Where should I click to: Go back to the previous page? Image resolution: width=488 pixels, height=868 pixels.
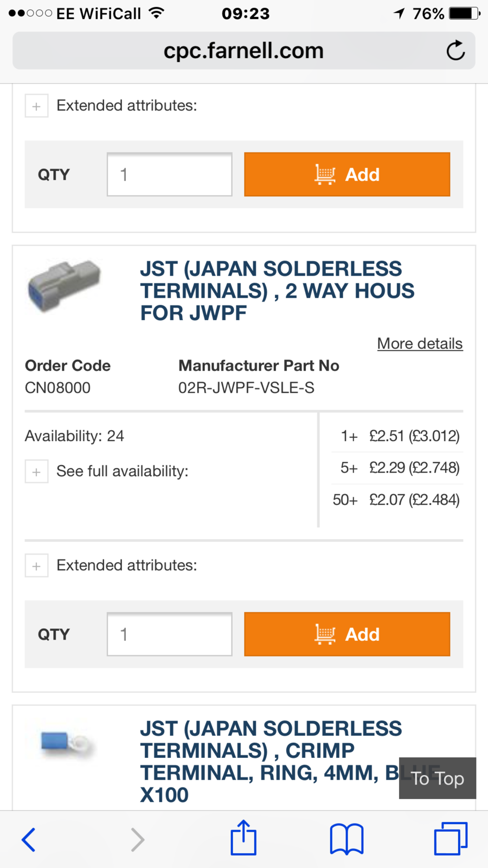(29, 840)
